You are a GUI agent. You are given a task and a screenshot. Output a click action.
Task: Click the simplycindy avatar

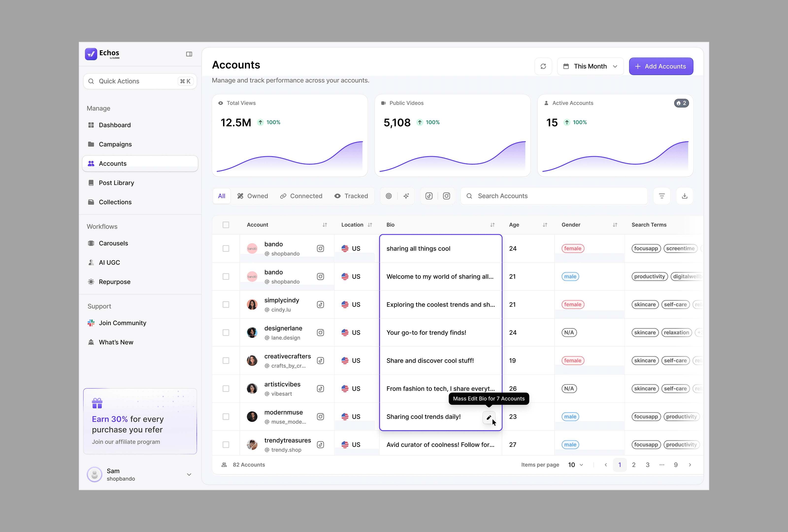pos(252,304)
